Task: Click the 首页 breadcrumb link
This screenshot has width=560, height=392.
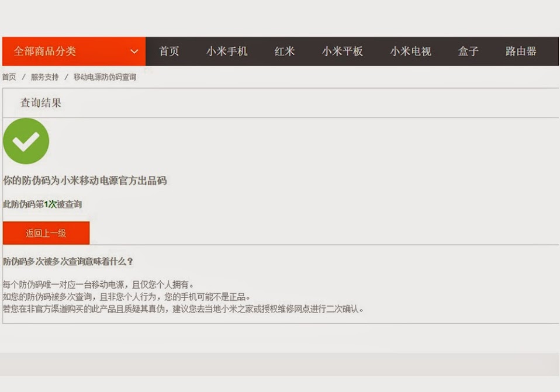Action: click(9, 77)
